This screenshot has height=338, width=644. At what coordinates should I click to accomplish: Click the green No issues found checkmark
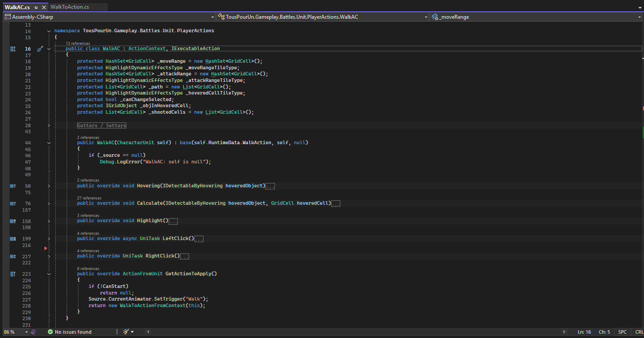51,332
